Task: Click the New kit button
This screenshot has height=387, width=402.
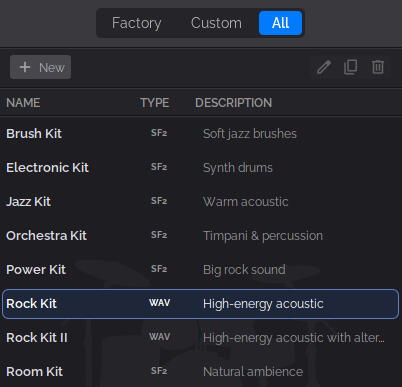Action: (x=40, y=67)
